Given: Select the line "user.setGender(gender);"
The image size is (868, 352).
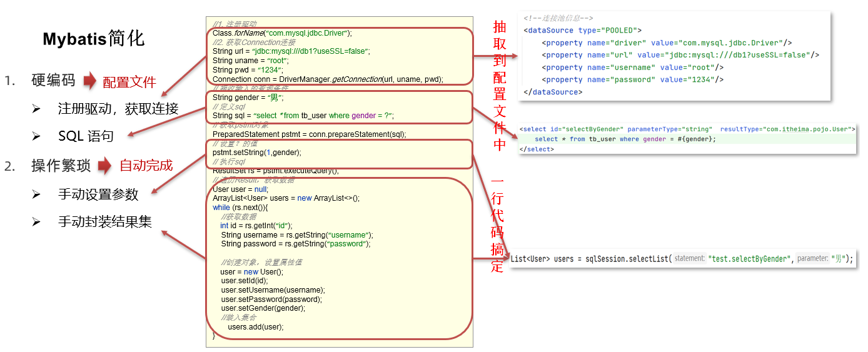Looking at the screenshot, I should 263,308.
